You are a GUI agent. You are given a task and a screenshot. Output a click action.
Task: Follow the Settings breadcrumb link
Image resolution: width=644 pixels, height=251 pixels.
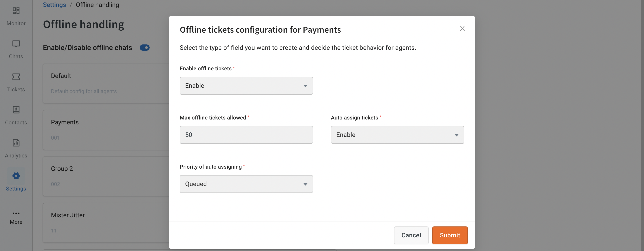pos(55,5)
